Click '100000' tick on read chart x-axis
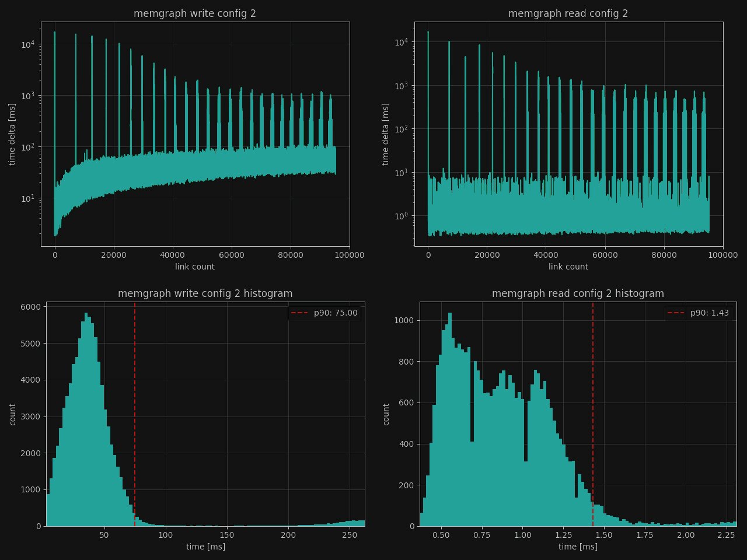 click(x=722, y=255)
